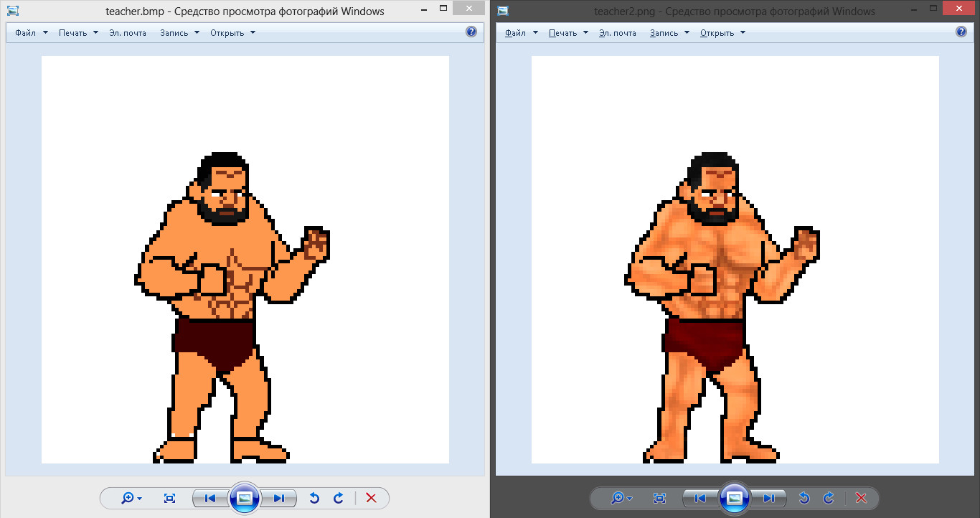Open zoom control in teacher2.png window
The image size is (980, 518).
click(x=622, y=498)
